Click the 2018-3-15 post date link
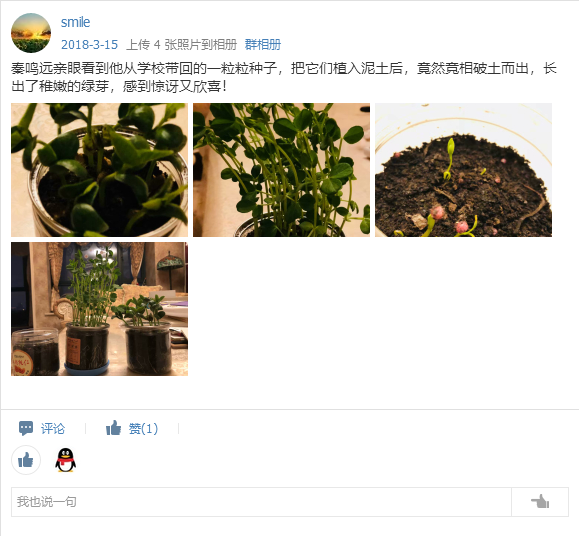Viewport: 579px width, 536px height. tap(89, 45)
